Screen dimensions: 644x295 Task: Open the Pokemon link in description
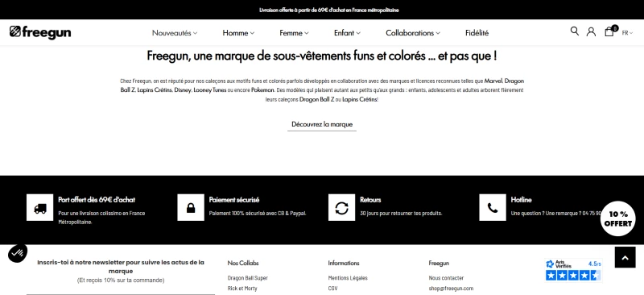[262, 90]
